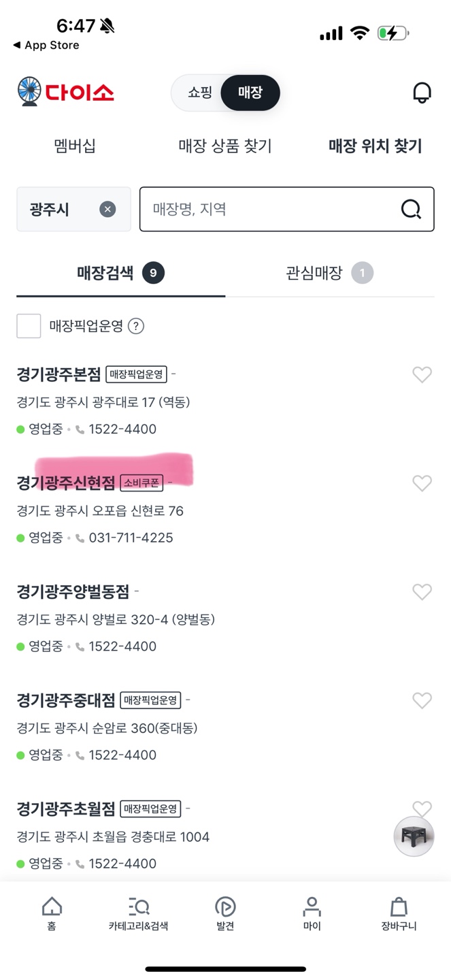
Task: Enable the 매장픽업운영 filter checkbox
Action: click(29, 326)
